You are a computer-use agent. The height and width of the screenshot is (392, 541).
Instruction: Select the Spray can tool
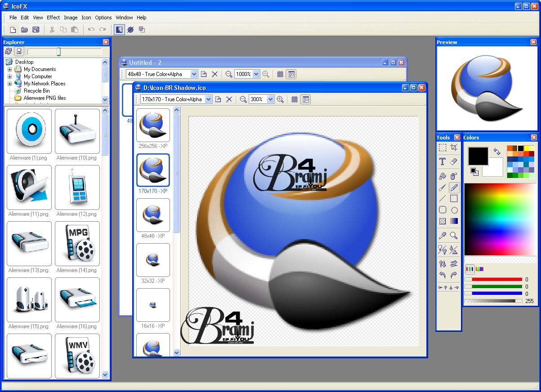pos(454,176)
